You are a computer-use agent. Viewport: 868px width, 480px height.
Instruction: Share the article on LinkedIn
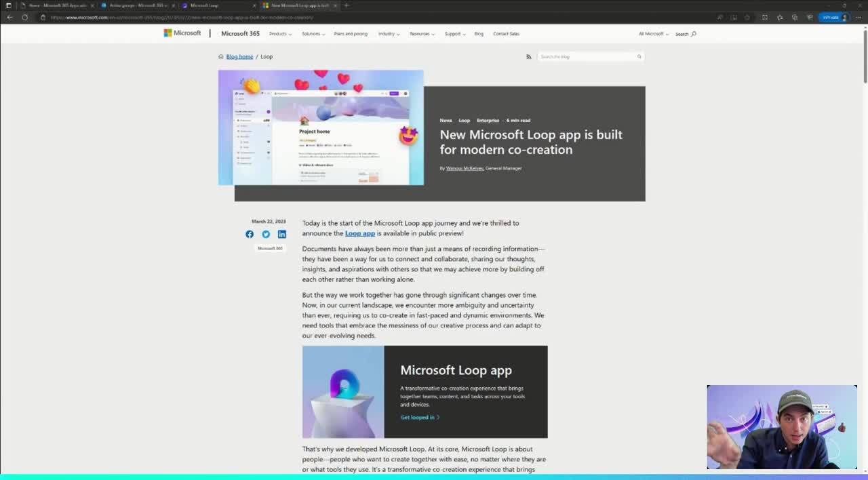pyautogui.click(x=282, y=234)
